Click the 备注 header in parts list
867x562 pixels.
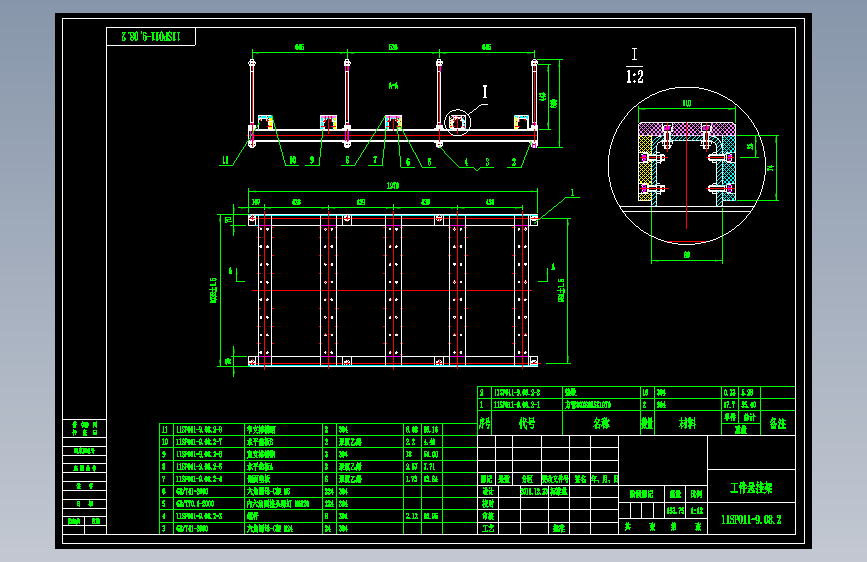point(778,423)
